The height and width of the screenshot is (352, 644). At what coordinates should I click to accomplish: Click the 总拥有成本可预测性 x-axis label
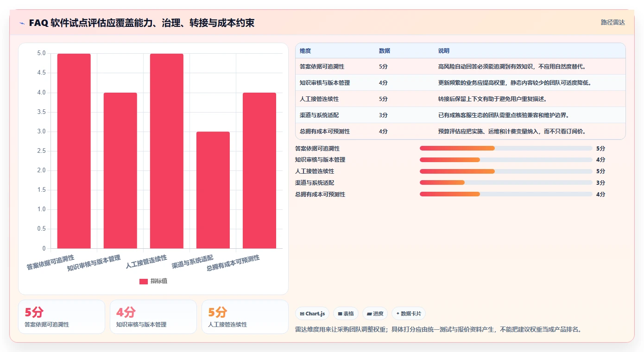pyautogui.click(x=233, y=263)
